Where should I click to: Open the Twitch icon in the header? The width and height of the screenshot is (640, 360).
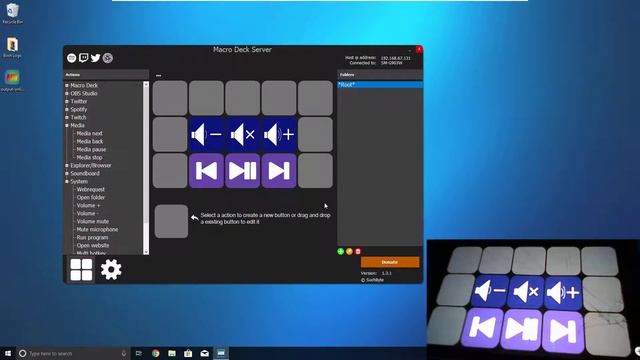click(84, 58)
